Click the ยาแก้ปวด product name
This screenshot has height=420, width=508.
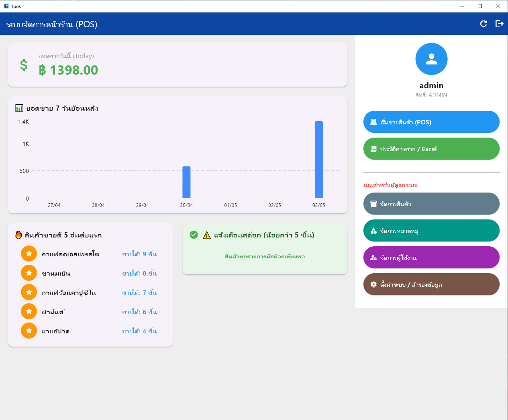pos(56,331)
